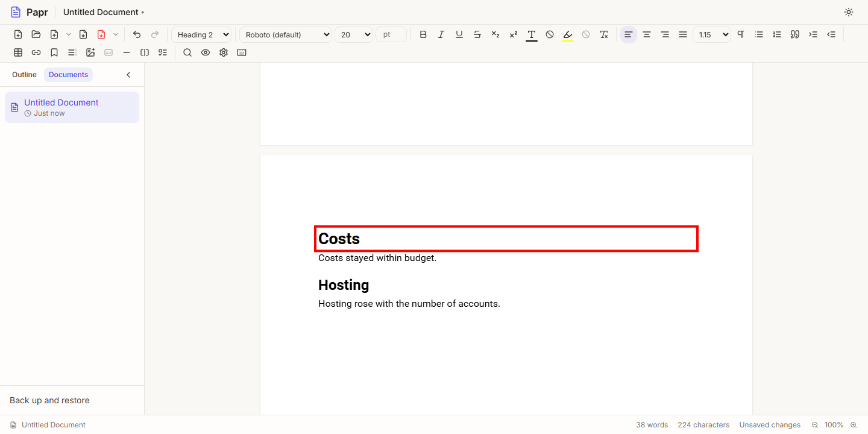Create a new document with the toolbar icon

tap(18, 34)
